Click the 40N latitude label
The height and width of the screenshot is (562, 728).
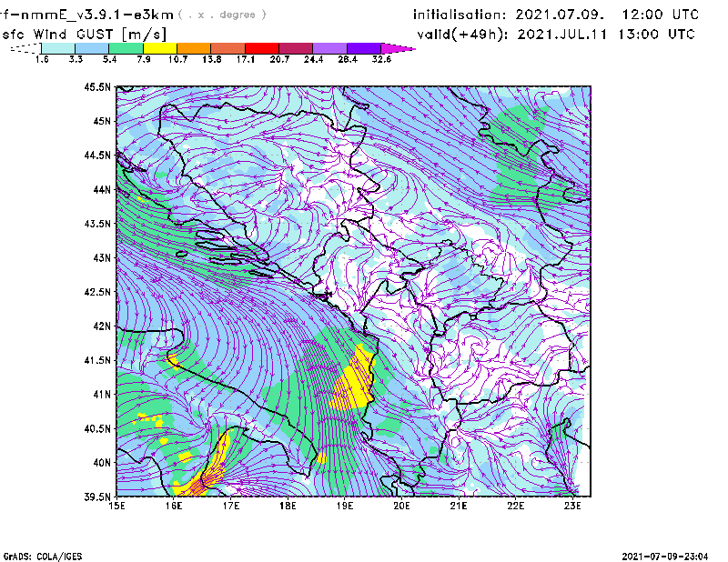[x=102, y=463]
